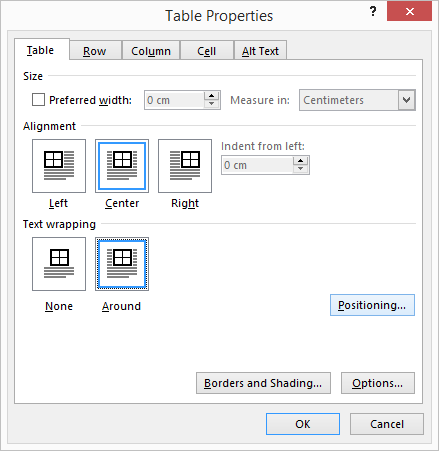Choose None text wrapping icon
This screenshot has width=439, height=451.
coord(59,264)
